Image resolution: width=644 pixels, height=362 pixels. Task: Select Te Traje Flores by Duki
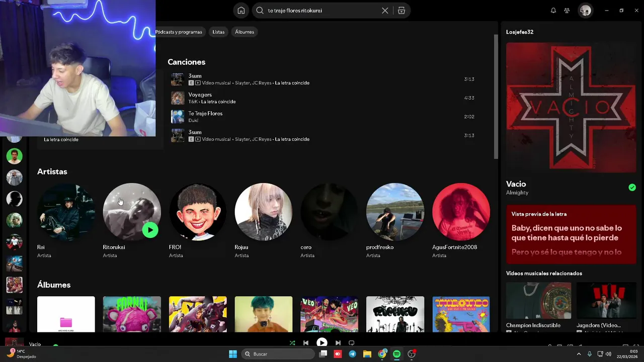click(324, 117)
